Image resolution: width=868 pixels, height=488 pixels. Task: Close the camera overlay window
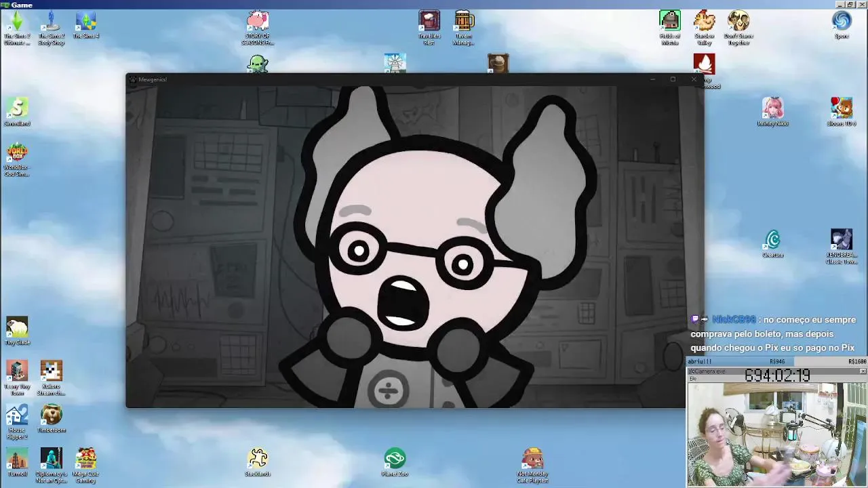[863, 371]
